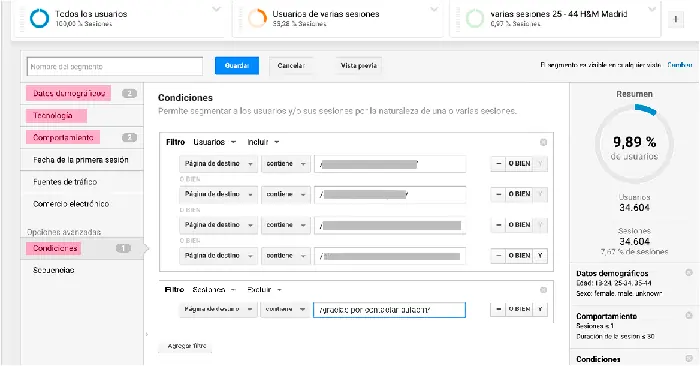
Task: Click first row condition value field
Action: (x=390, y=164)
